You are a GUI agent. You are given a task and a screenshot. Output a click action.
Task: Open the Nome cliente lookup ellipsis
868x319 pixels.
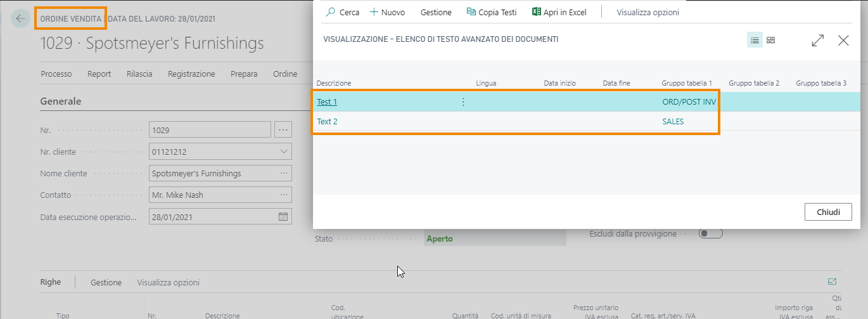pyautogui.click(x=283, y=173)
